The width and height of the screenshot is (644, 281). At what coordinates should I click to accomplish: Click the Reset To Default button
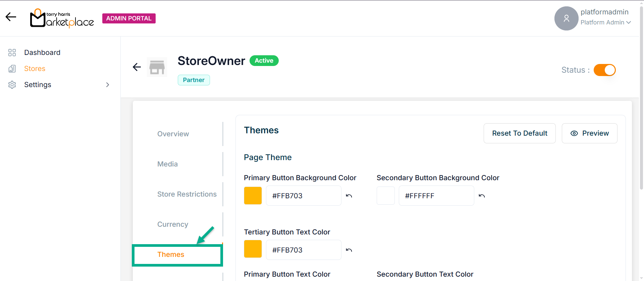pos(520,133)
